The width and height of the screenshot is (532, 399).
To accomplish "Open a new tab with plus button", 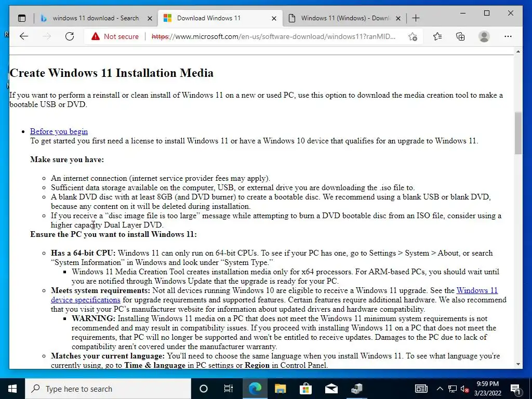I will coord(416,18).
